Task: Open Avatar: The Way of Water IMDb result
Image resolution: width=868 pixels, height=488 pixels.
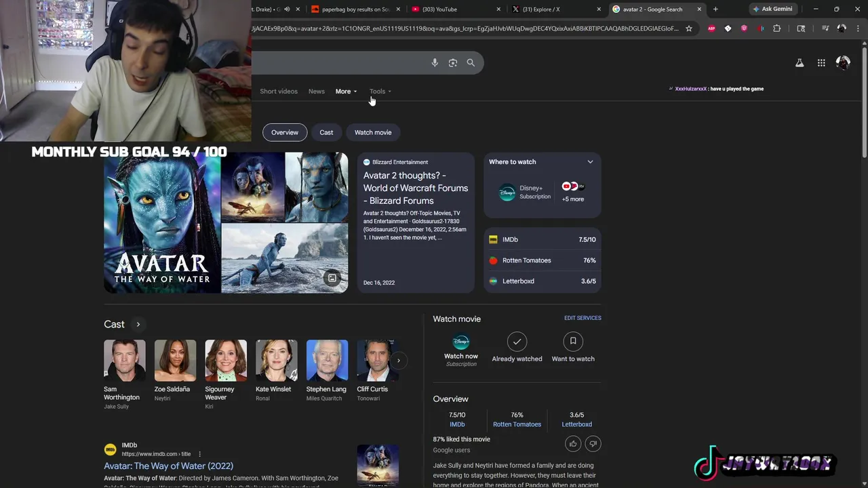Action: coord(168,466)
